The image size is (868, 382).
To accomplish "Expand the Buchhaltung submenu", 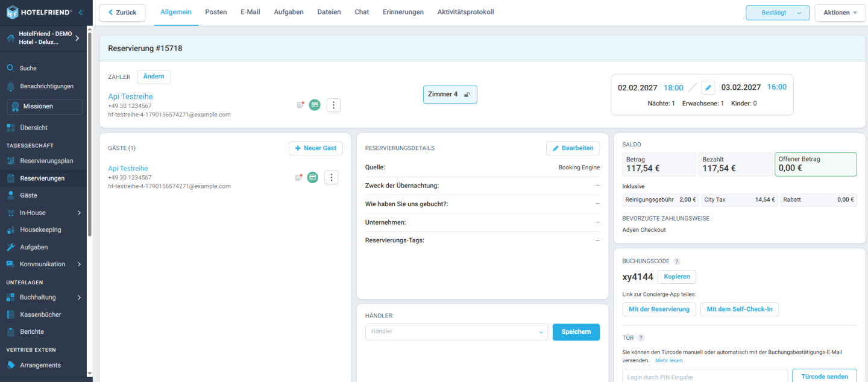I will [x=79, y=297].
